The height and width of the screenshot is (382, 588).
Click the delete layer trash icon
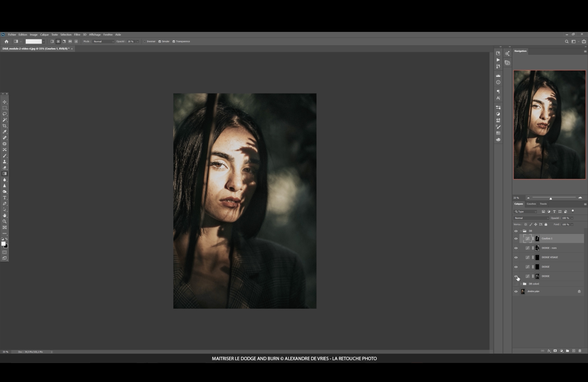tap(580, 351)
